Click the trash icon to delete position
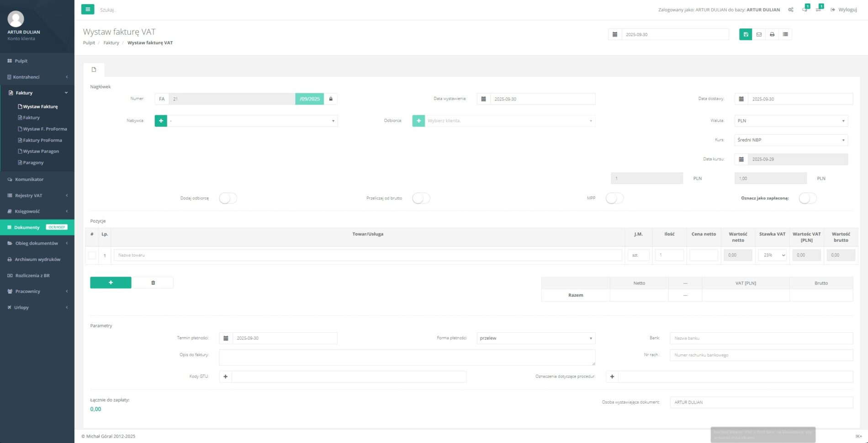Screen dimensions: 868x443 tap(153, 283)
